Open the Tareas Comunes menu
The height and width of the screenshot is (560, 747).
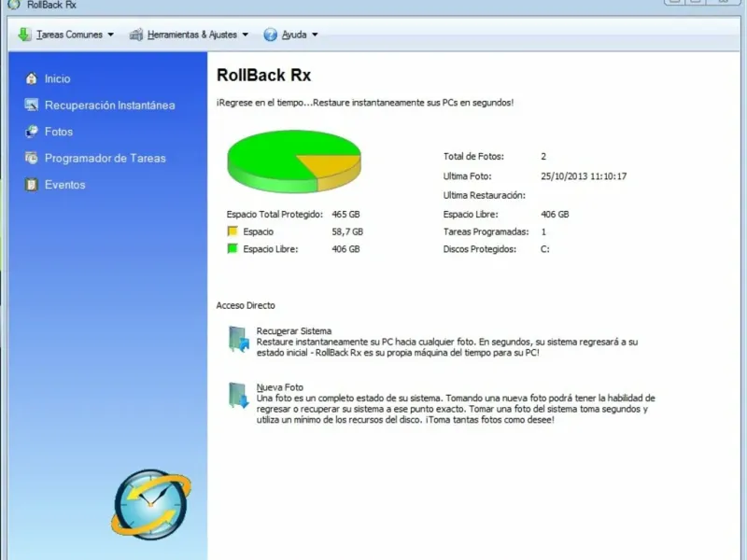click(69, 35)
